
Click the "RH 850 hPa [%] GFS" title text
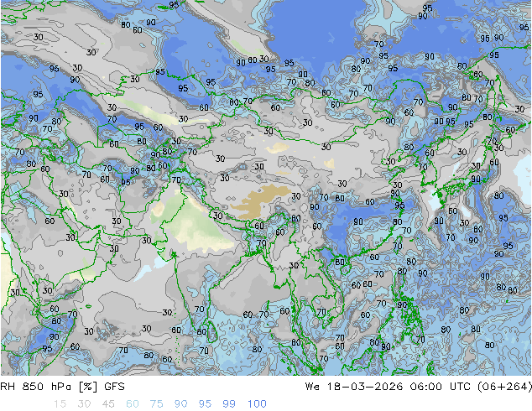pos(62,387)
